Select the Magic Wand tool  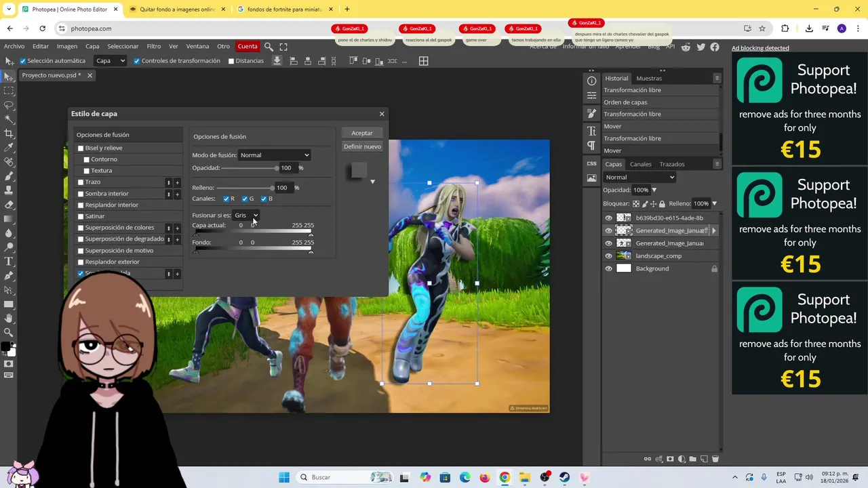[9, 119]
